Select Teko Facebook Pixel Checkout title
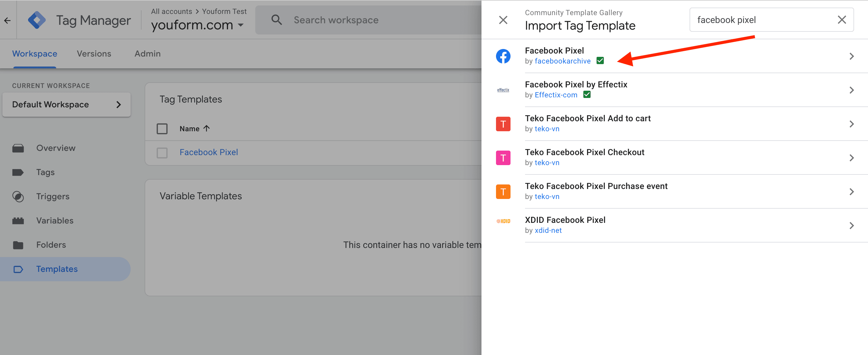 click(585, 153)
